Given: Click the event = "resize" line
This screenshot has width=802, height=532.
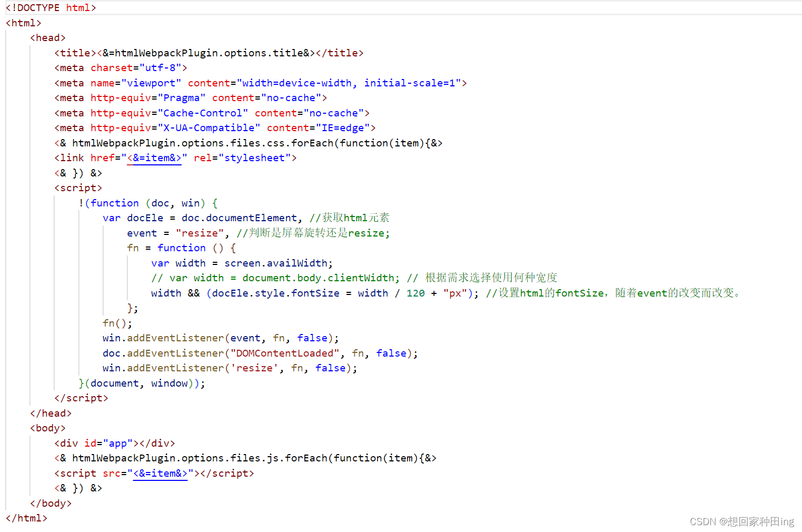Looking at the screenshot, I should click(259, 233).
